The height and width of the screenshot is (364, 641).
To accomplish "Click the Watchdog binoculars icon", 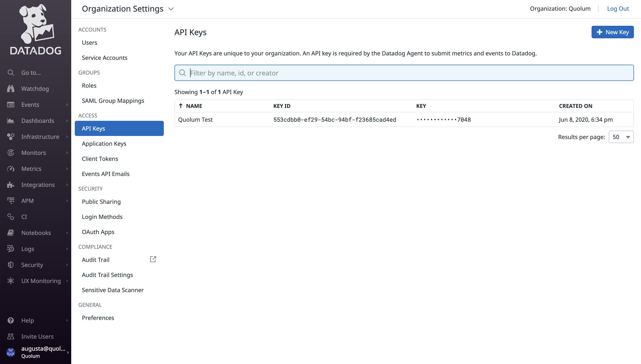I will (10, 89).
